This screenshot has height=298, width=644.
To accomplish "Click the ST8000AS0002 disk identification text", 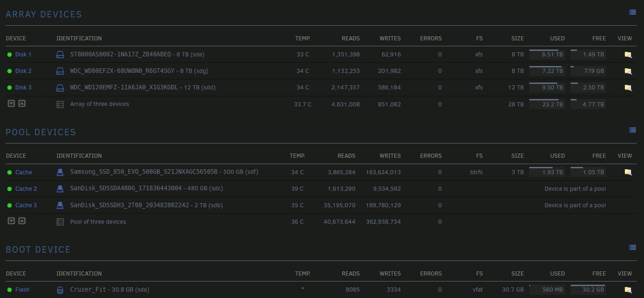I will click(x=120, y=55).
